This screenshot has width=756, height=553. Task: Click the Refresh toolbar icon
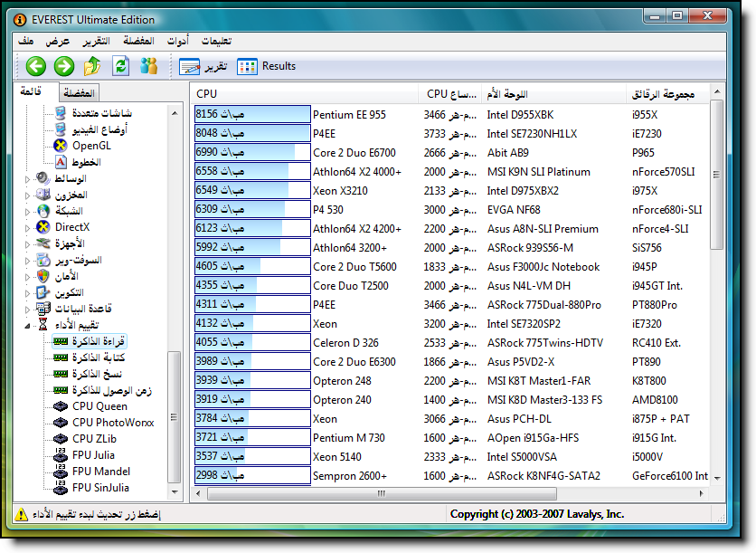pyautogui.click(x=120, y=66)
